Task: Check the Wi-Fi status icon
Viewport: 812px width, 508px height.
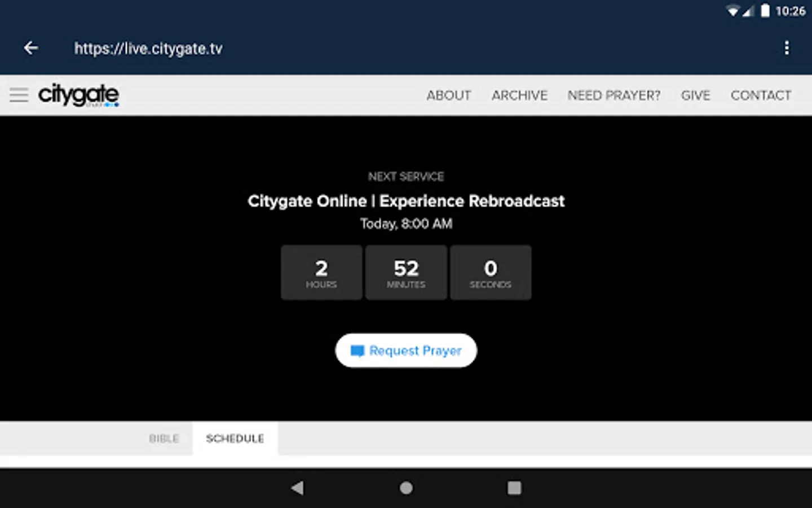Action: [x=732, y=11]
